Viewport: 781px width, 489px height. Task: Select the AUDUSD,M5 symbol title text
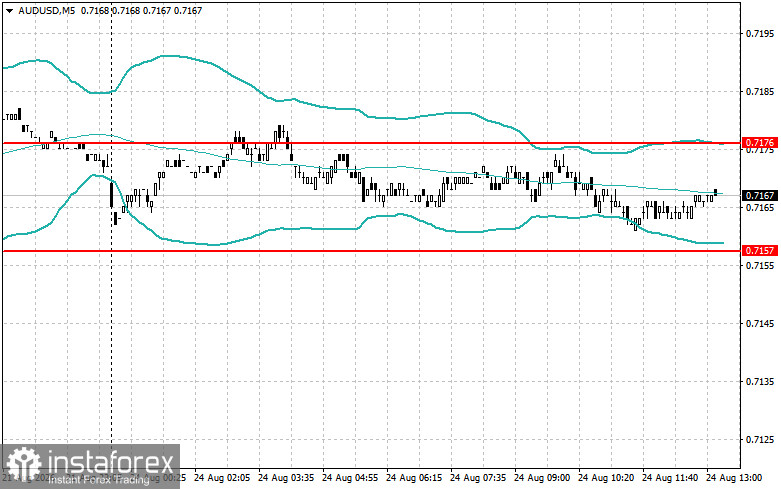coord(46,10)
